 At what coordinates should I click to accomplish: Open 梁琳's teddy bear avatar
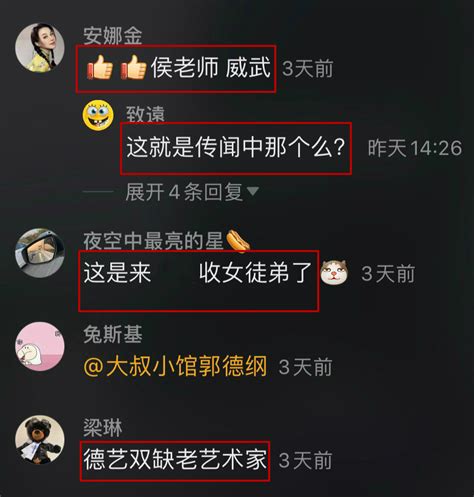coord(40,440)
